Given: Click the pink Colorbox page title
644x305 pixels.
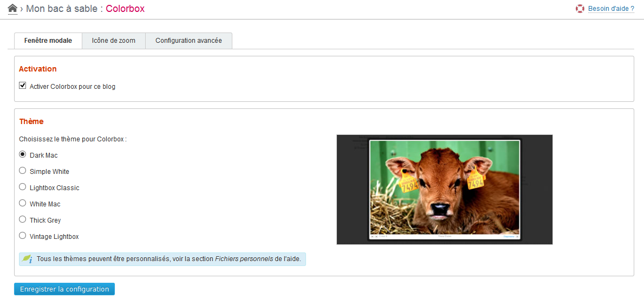Looking at the screenshot, I should coord(125,9).
